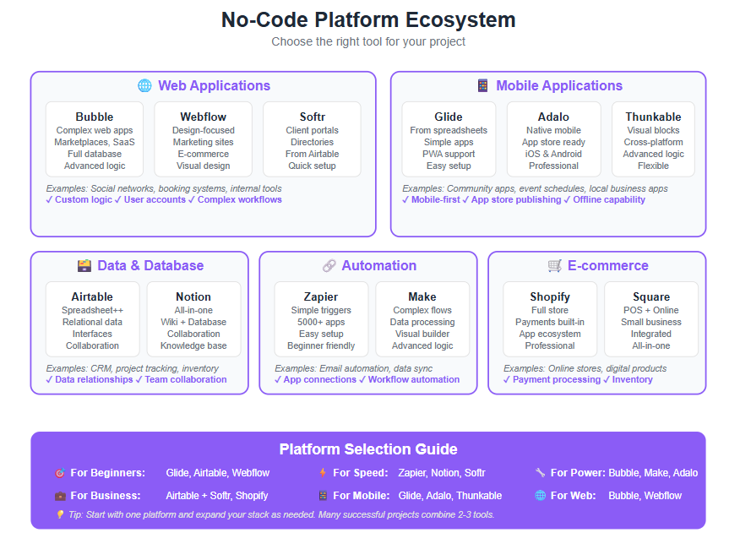Open the Shopify card
This screenshot has width=740, height=560.
[550, 319]
